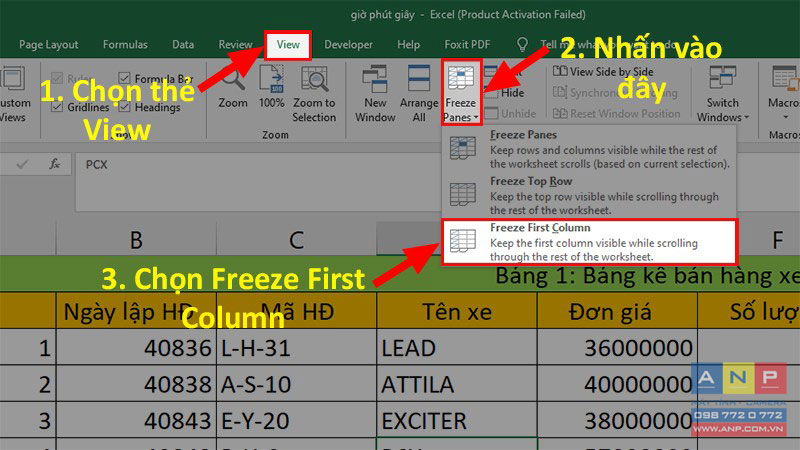Switch to Page Layout tab

pyautogui.click(x=49, y=45)
